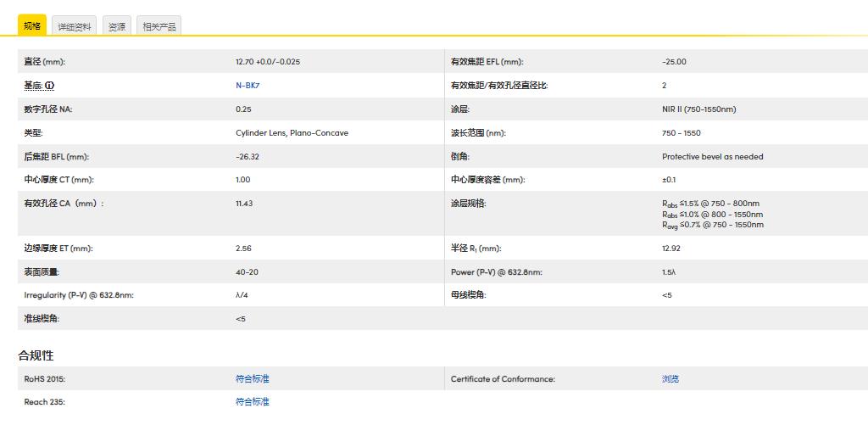Select the coating value NIR II (750-1550nm)
Screen dimensions: 868x436
click(699, 109)
